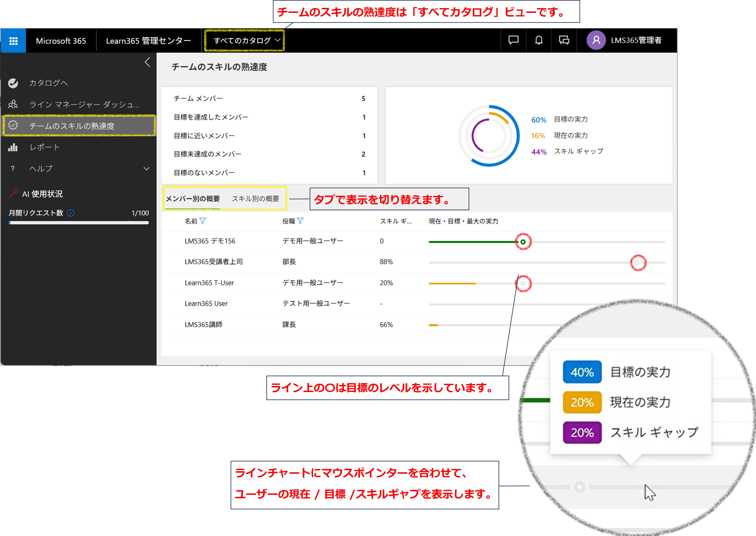Click the 月間リクエスト数 usage progress bar
756x536 pixels.
(79, 223)
